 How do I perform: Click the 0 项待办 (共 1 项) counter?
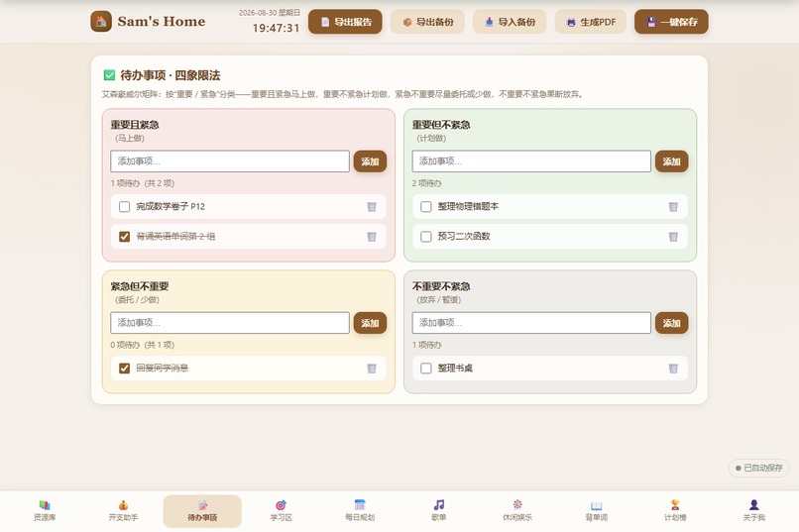(x=142, y=345)
